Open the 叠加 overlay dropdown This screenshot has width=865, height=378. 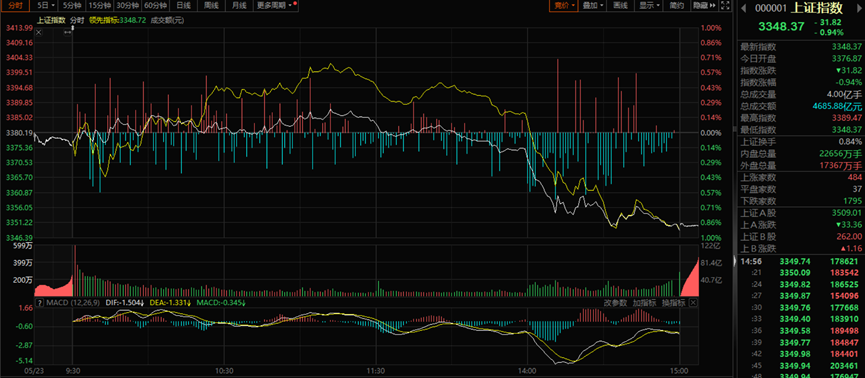tap(593, 6)
